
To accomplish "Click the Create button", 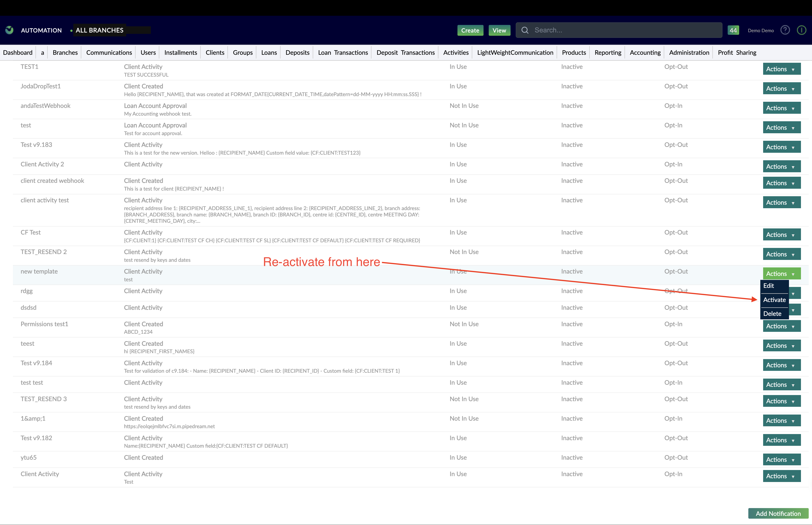I will 470,30.
